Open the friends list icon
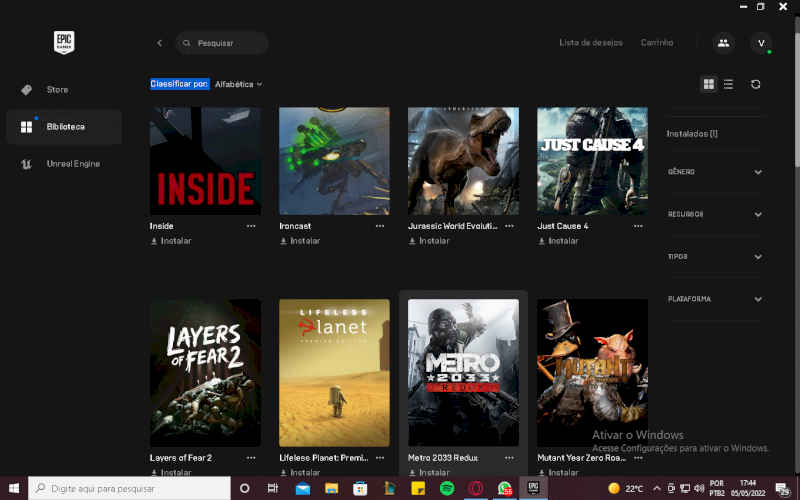Screen dimensions: 800x500 [x=722, y=43]
